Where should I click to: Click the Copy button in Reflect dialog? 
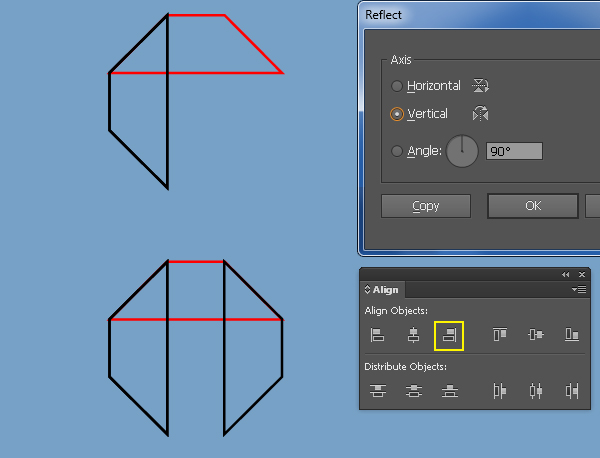pyautogui.click(x=426, y=206)
